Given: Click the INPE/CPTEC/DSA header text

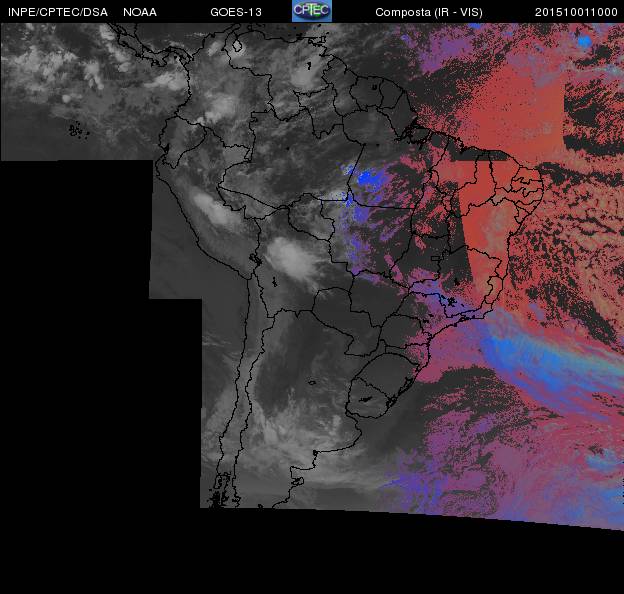Looking at the screenshot, I should 54,12.
